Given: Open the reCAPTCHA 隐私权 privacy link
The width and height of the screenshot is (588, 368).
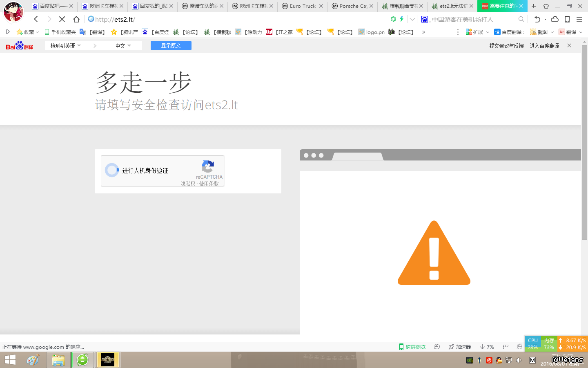Looking at the screenshot, I should (188, 184).
